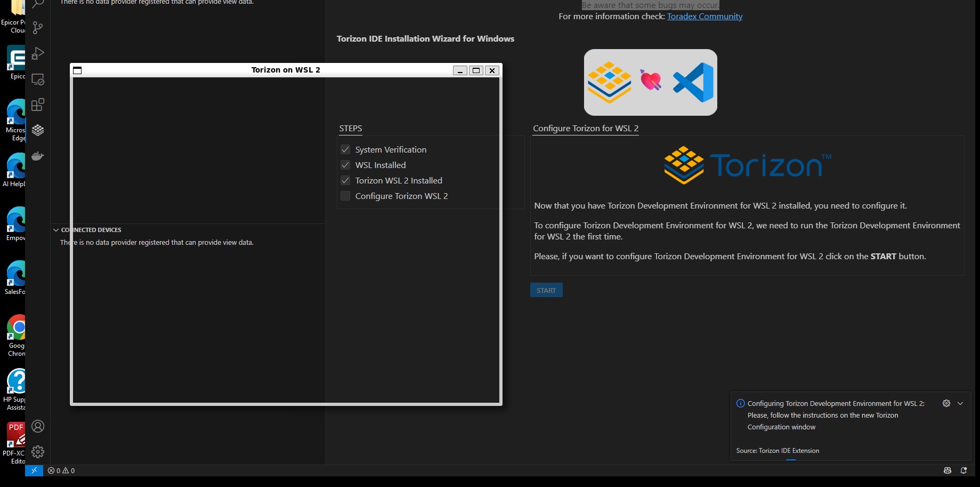The image size is (980, 487).
Task: Minimize the Torizon on WSL 2 window
Action: point(460,70)
